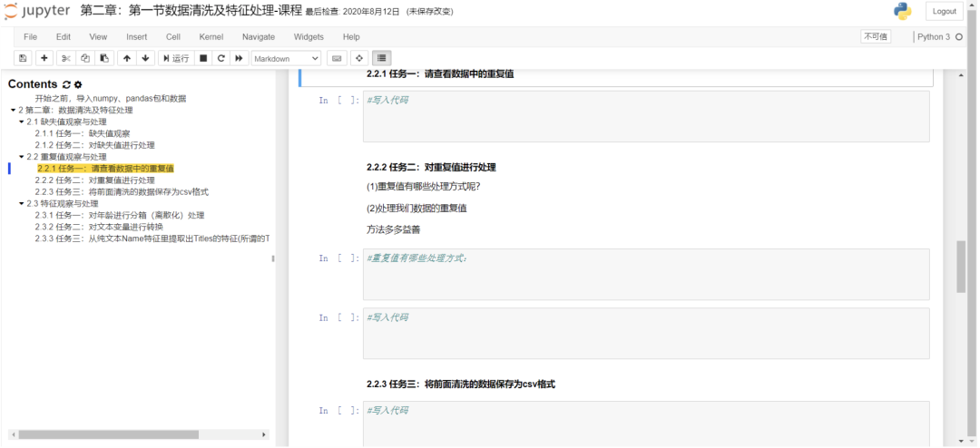
Task: Click the sidebar resize handle
Action: (273, 258)
